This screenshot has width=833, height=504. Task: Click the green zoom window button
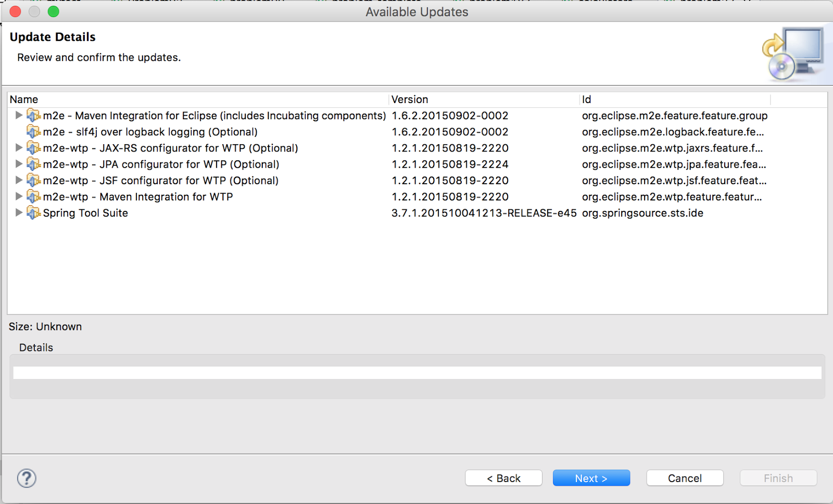click(x=54, y=11)
